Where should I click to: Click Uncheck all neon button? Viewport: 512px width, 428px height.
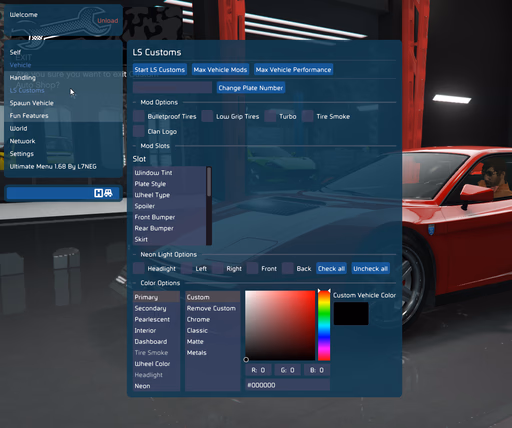coord(371,268)
